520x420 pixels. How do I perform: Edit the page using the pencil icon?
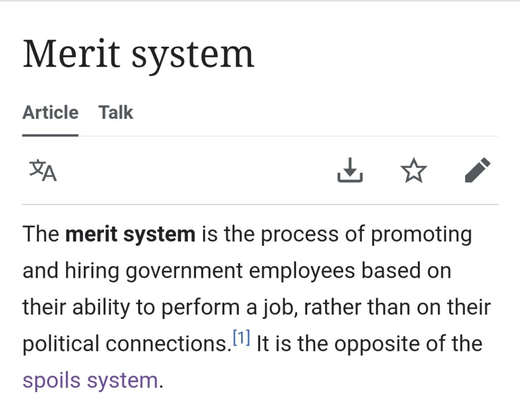click(x=477, y=170)
